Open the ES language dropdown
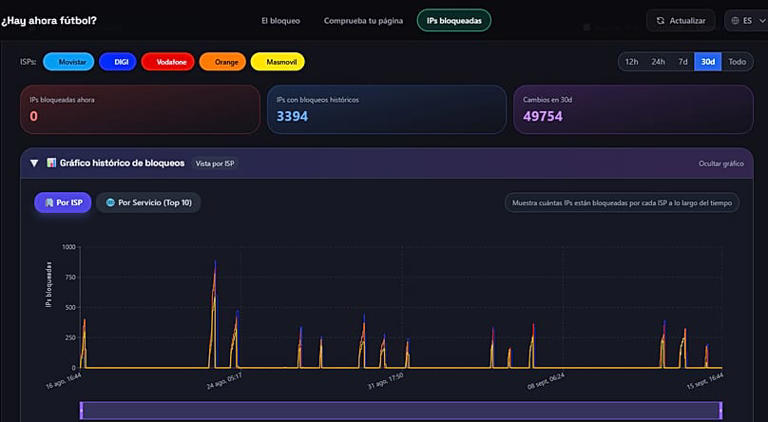 click(x=747, y=21)
